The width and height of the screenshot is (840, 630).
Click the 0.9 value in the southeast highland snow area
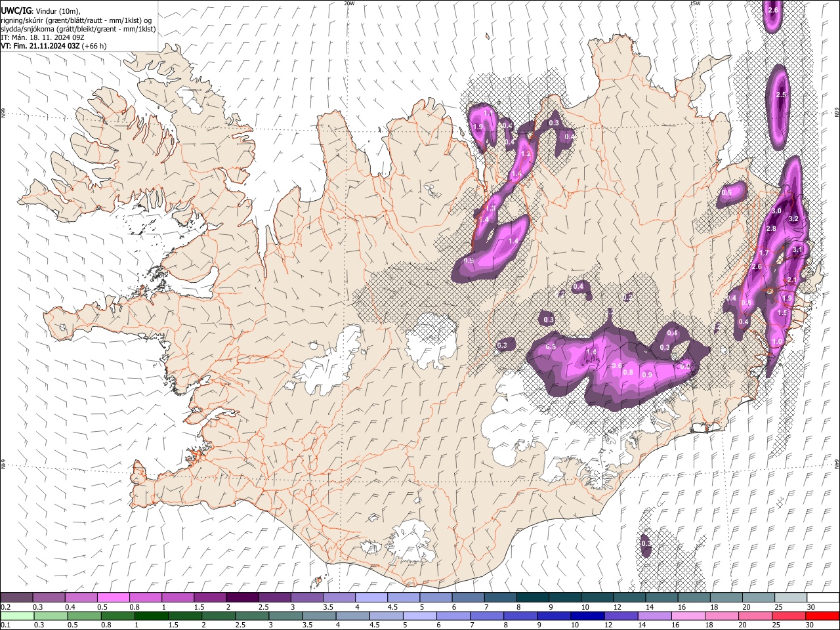tap(648, 375)
